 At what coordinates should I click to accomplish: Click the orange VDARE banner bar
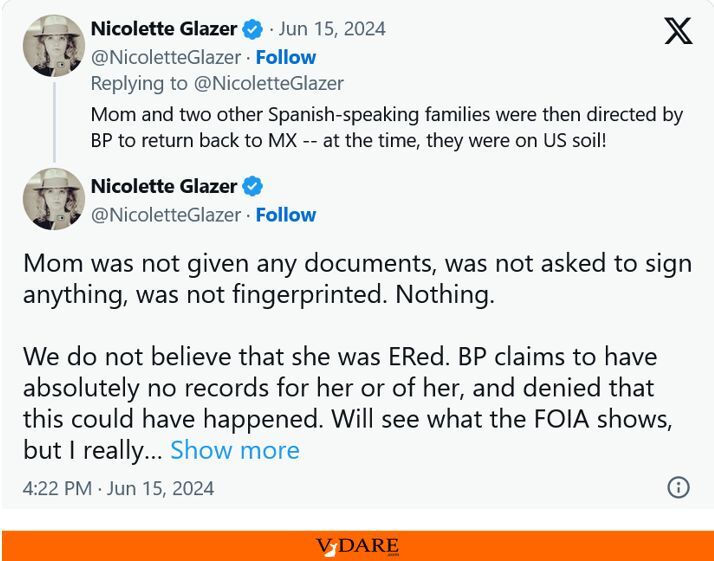357,546
